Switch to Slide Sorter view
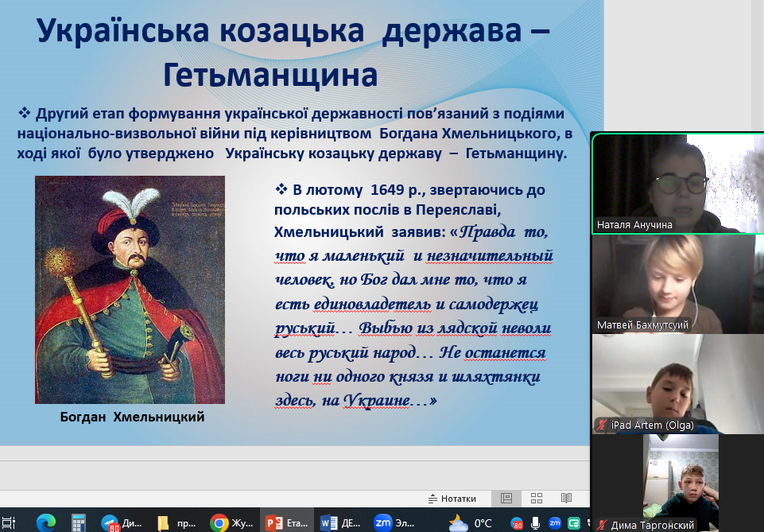The width and height of the screenshot is (764, 532). pos(537,499)
